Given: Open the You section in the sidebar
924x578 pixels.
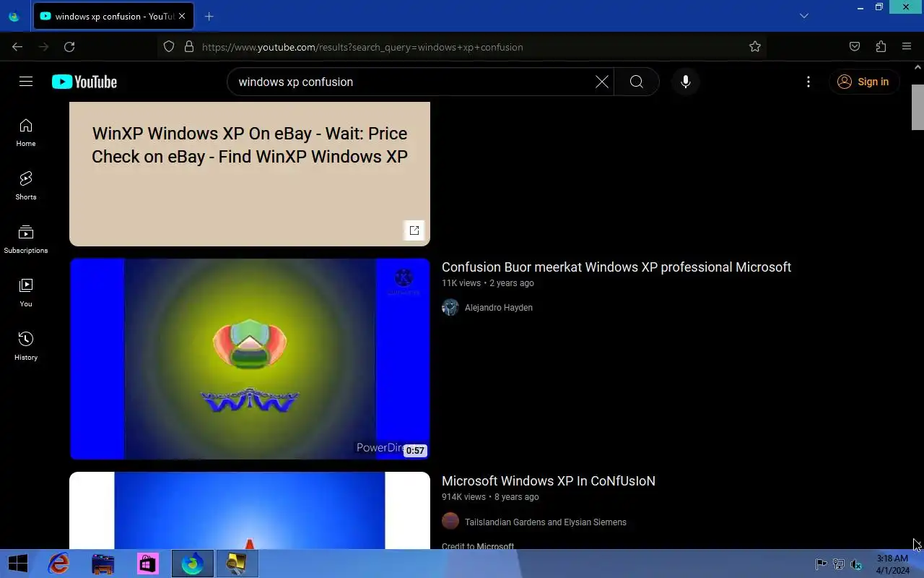Looking at the screenshot, I should pos(26,293).
